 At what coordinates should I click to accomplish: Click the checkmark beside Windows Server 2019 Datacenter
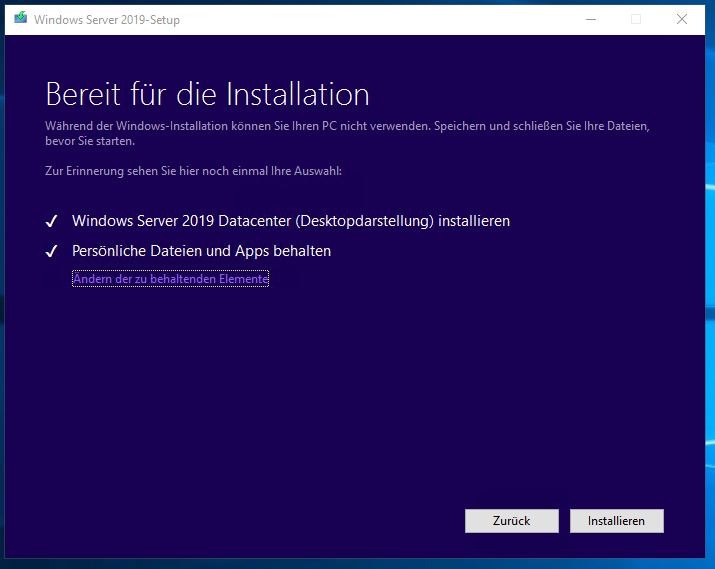[52, 221]
